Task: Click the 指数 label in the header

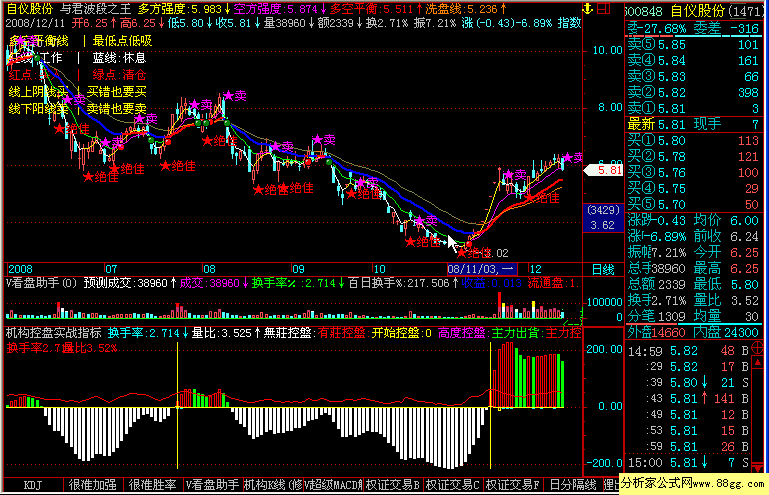Action: point(569,23)
